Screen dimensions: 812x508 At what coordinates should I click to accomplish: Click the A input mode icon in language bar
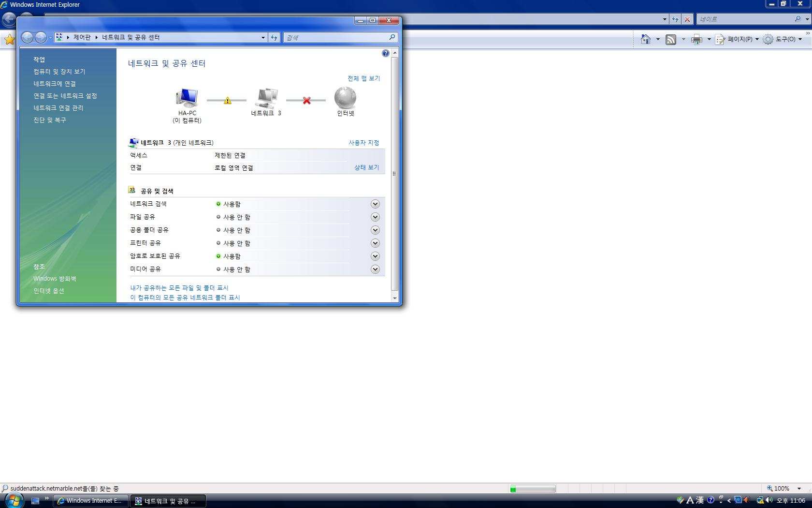pyautogui.click(x=690, y=500)
